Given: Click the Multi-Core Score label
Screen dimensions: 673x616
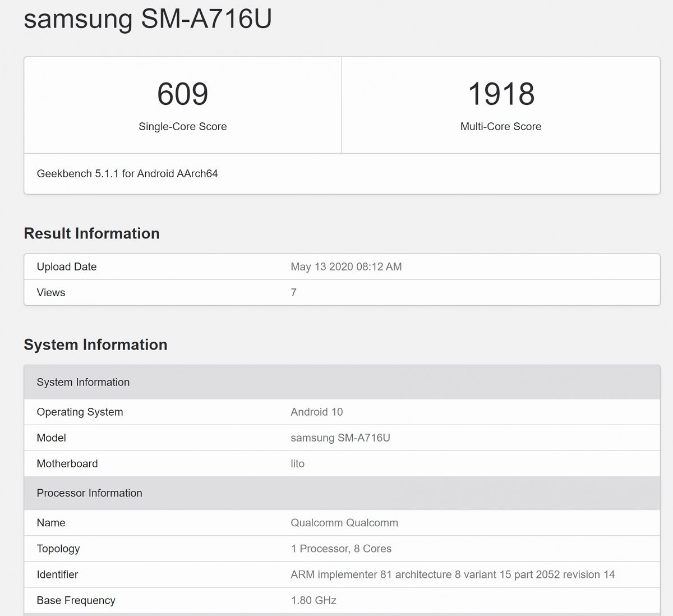Looking at the screenshot, I should click(500, 127).
